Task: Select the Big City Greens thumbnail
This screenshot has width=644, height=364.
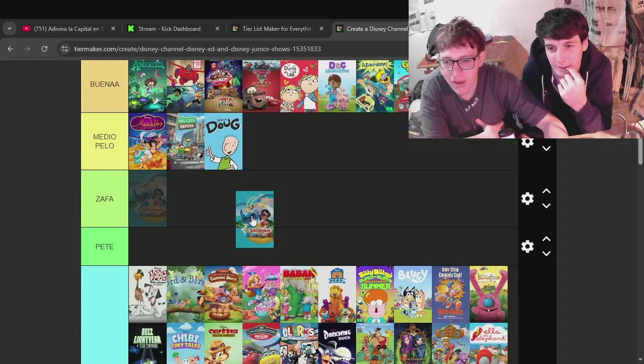Action: pos(185,141)
